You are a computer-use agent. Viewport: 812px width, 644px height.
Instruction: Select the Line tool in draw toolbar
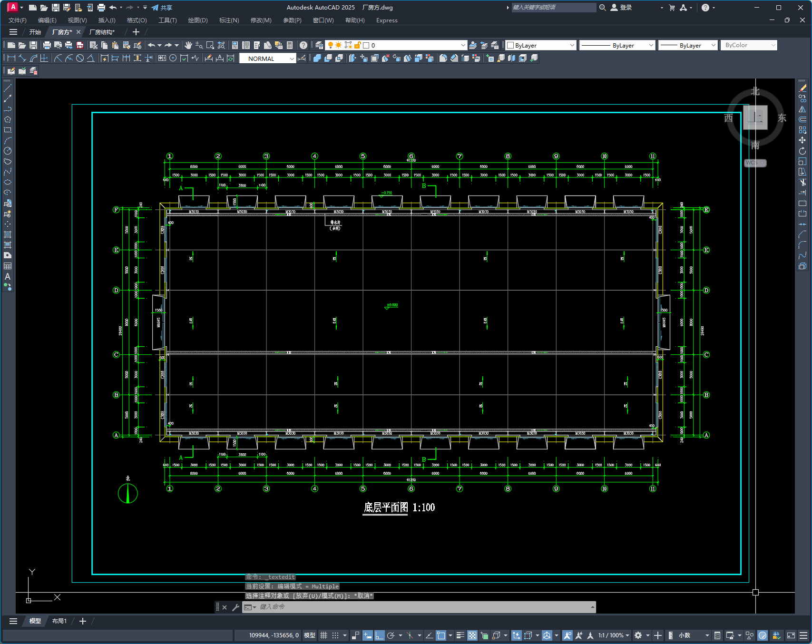8,88
